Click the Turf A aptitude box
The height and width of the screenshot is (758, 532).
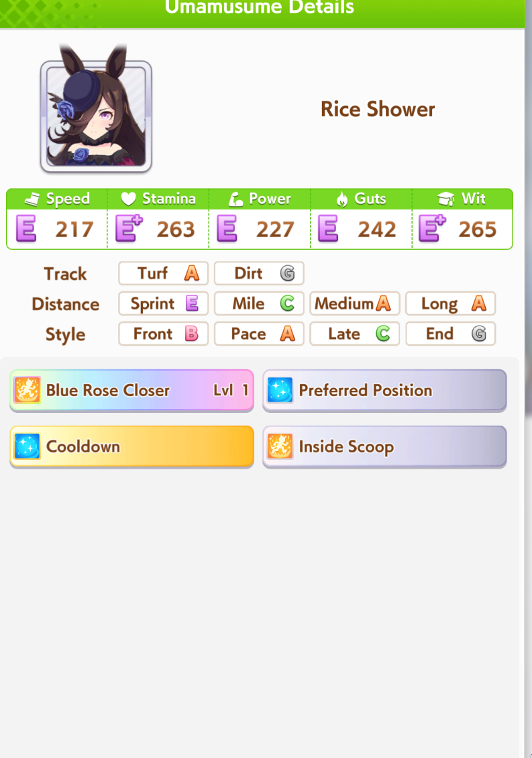pyautogui.click(x=163, y=273)
